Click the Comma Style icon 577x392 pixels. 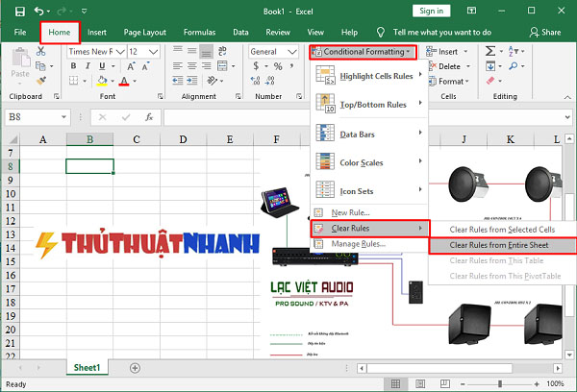click(291, 66)
